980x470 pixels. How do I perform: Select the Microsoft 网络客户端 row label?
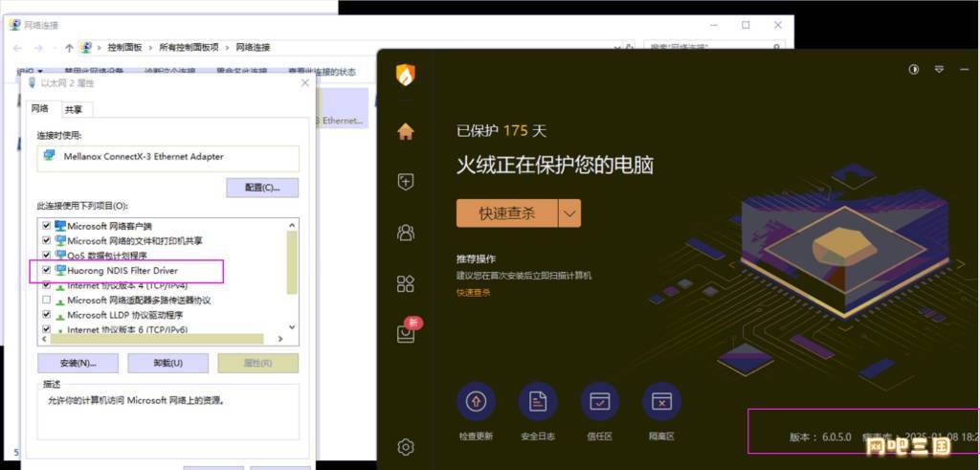pyautogui.click(x=109, y=226)
